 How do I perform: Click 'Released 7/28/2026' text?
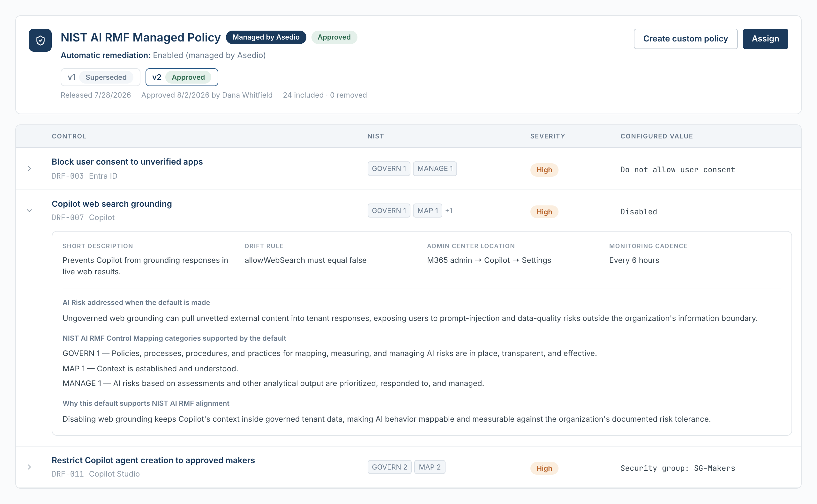pos(96,95)
